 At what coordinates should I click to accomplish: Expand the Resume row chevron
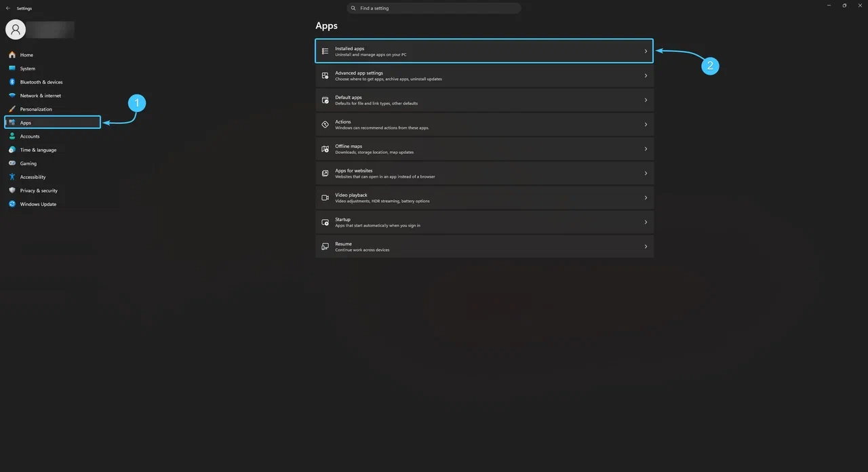tap(646, 247)
